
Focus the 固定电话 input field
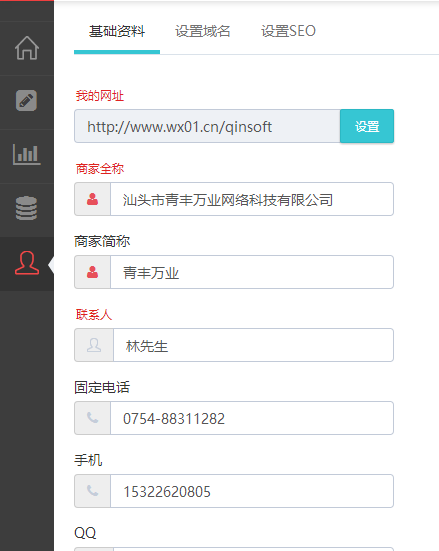tap(252, 418)
